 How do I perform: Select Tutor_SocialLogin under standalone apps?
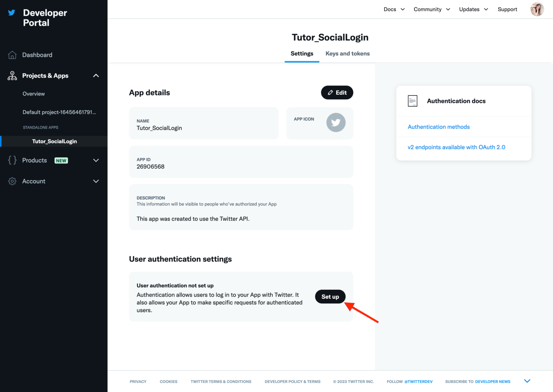(x=55, y=141)
